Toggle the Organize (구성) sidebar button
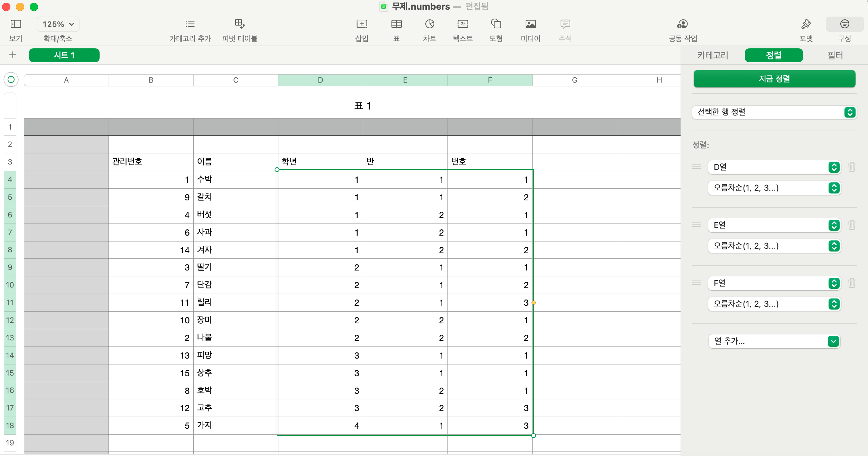The width and height of the screenshot is (868, 456). point(844,24)
